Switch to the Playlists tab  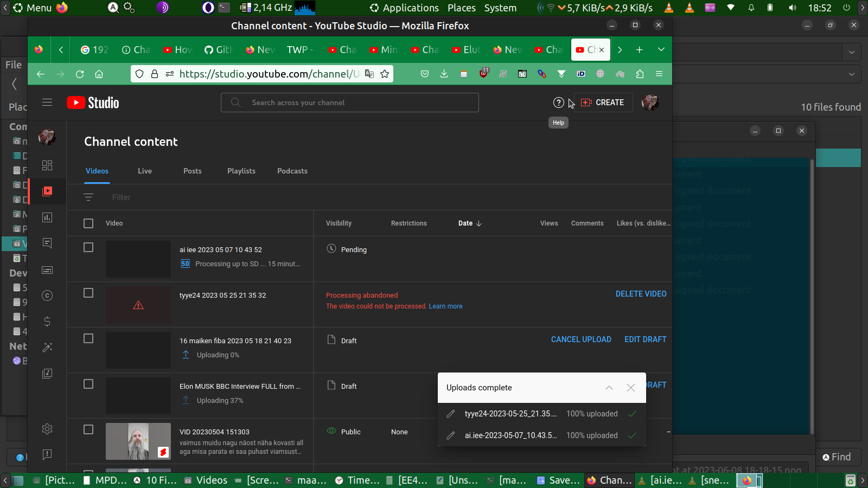(x=241, y=171)
